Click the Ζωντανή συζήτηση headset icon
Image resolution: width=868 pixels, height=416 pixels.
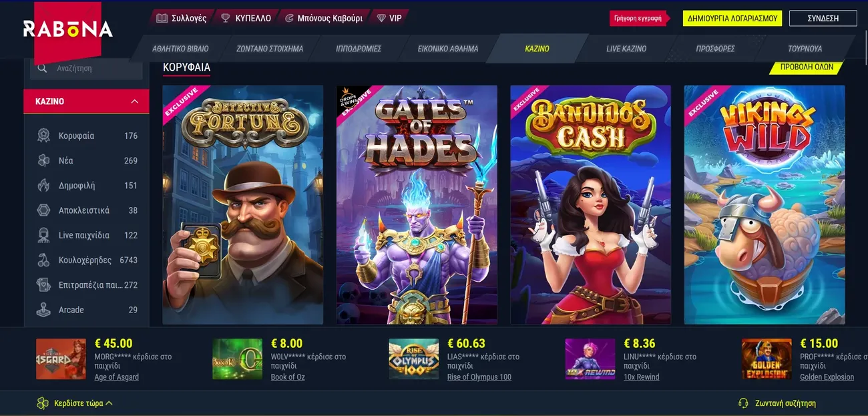pyautogui.click(x=743, y=403)
